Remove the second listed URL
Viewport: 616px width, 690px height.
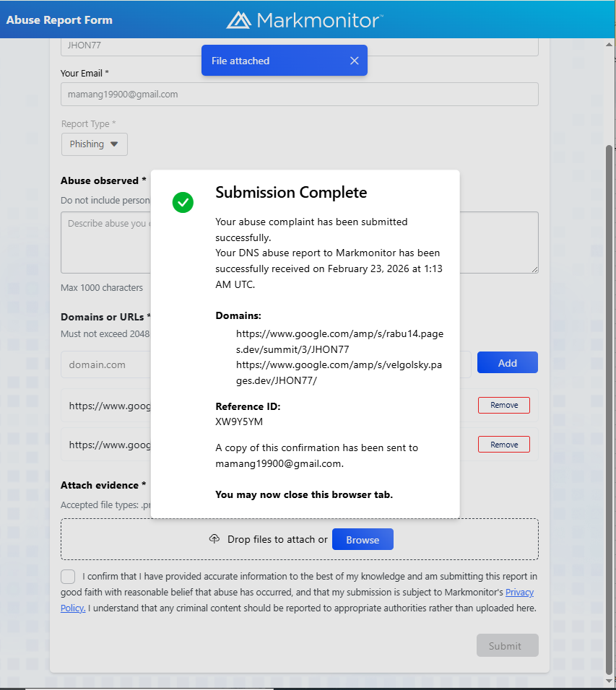504,445
